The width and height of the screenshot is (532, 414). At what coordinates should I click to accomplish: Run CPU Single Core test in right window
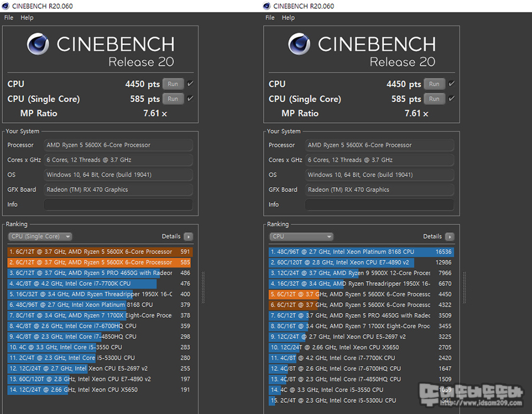(434, 99)
